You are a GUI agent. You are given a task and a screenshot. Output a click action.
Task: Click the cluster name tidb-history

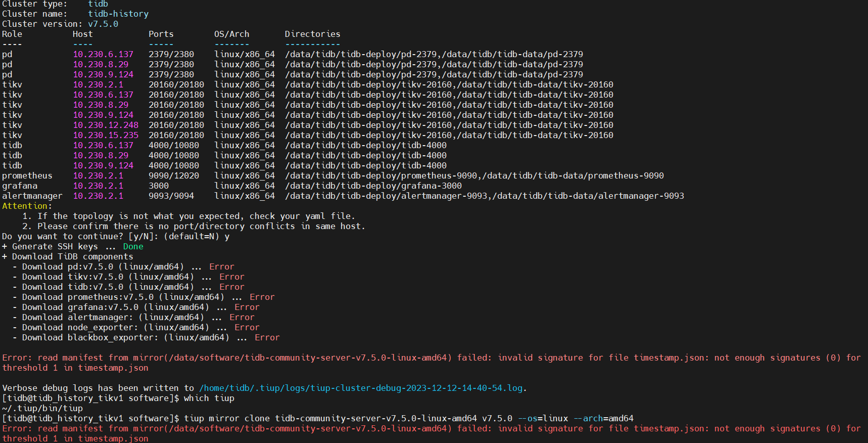tap(118, 14)
